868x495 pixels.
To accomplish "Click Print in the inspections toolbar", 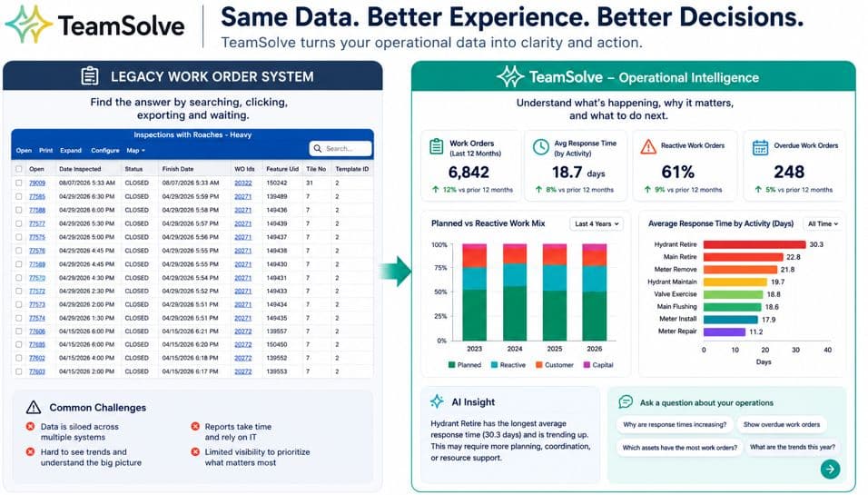I will pos(46,150).
